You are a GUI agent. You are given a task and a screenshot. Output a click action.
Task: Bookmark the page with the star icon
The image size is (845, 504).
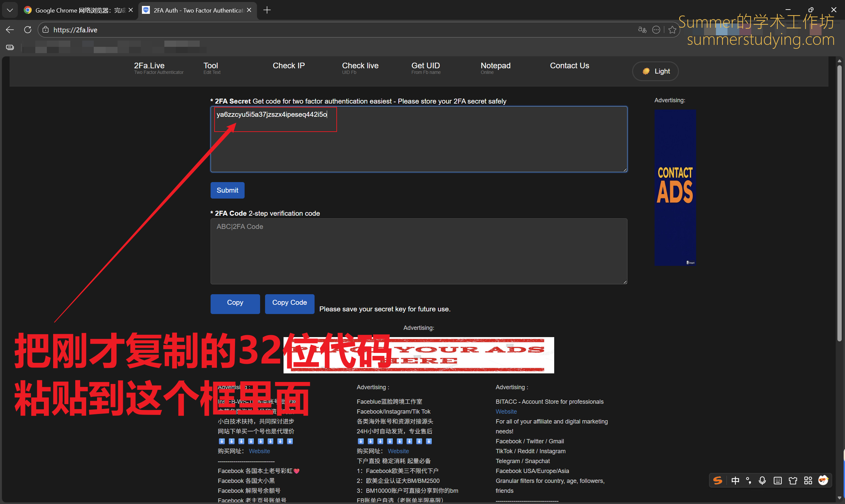(672, 30)
